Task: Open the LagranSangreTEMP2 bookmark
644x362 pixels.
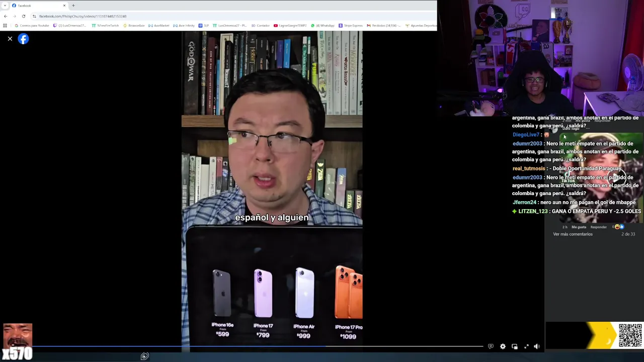Action: [290, 26]
